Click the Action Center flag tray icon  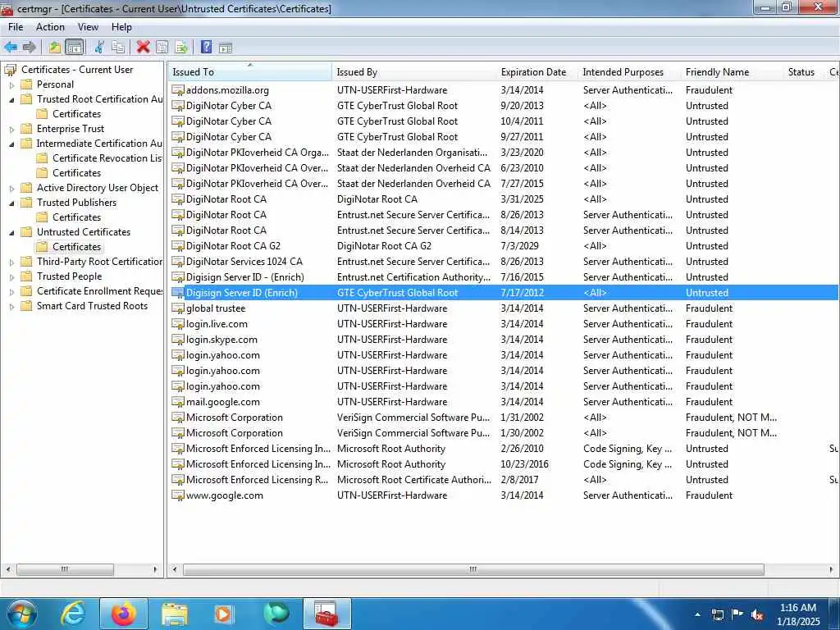[737, 614]
